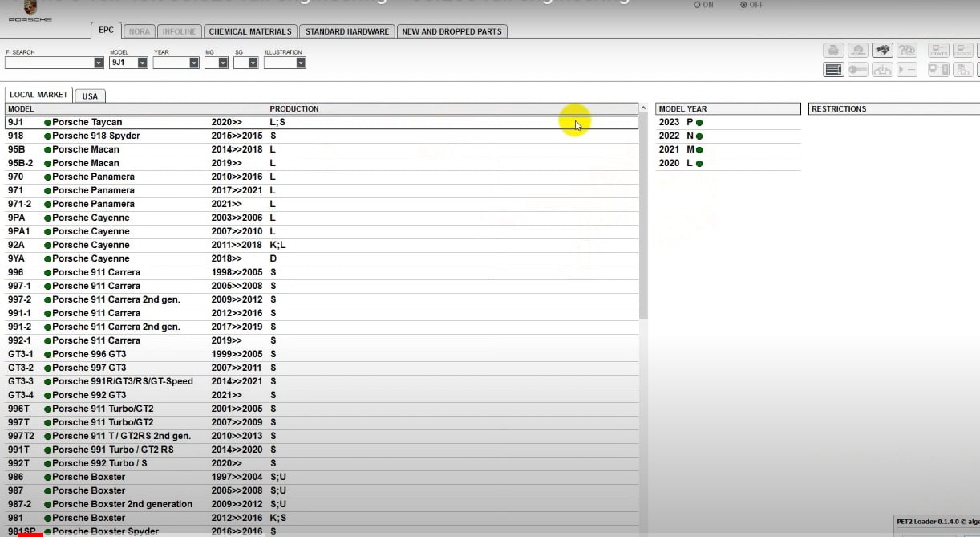
Task: Click the model list vertical scrollbar thumb
Action: [643, 217]
